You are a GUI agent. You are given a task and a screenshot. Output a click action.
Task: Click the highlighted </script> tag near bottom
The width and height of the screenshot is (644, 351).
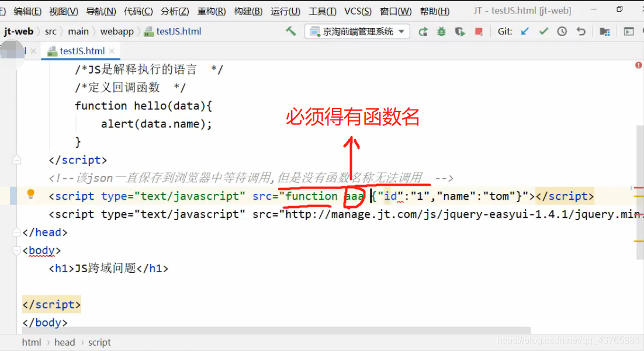(51, 305)
